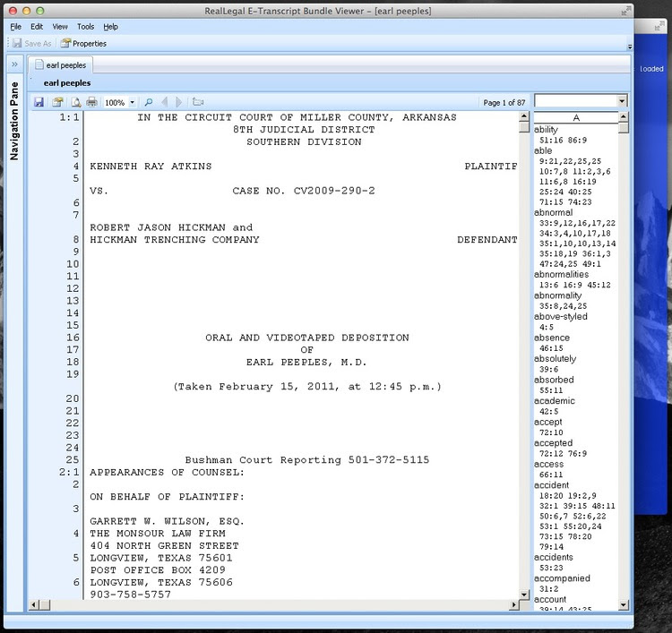Click transcript horizontal scroll right arrow
This screenshot has height=633, width=672.
pos(514,604)
